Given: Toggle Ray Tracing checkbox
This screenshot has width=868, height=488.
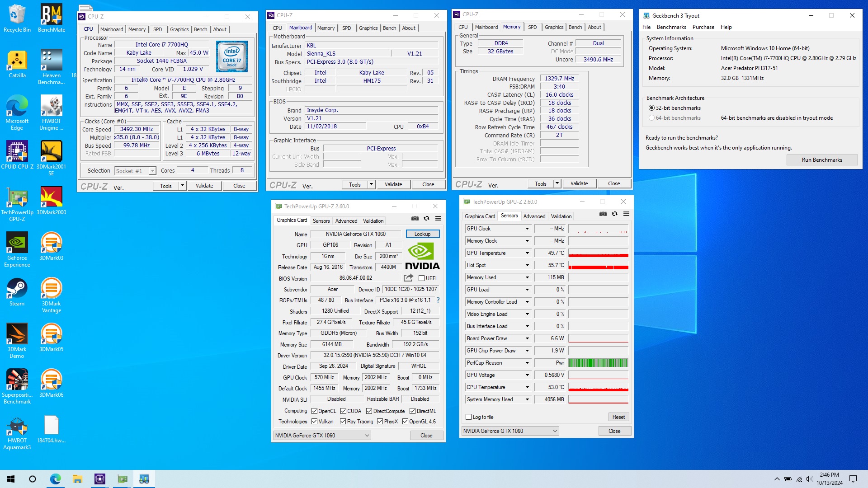Looking at the screenshot, I should pyautogui.click(x=343, y=422).
